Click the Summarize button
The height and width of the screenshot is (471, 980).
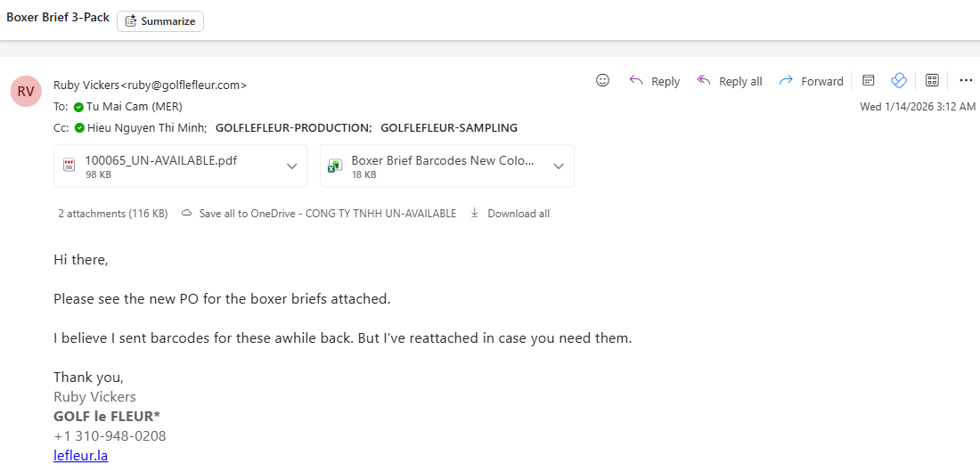(x=160, y=21)
